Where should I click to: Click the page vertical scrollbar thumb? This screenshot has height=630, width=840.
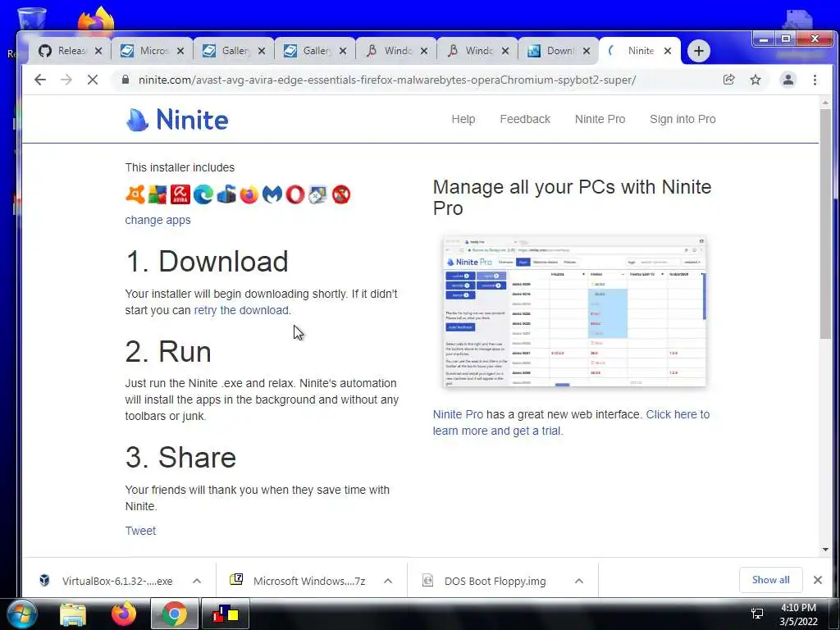825,223
